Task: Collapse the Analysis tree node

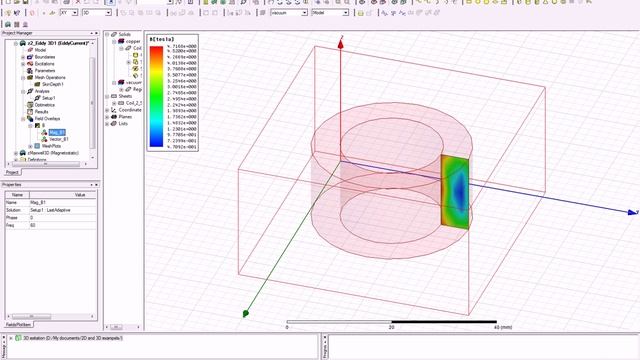Action: 23,91
